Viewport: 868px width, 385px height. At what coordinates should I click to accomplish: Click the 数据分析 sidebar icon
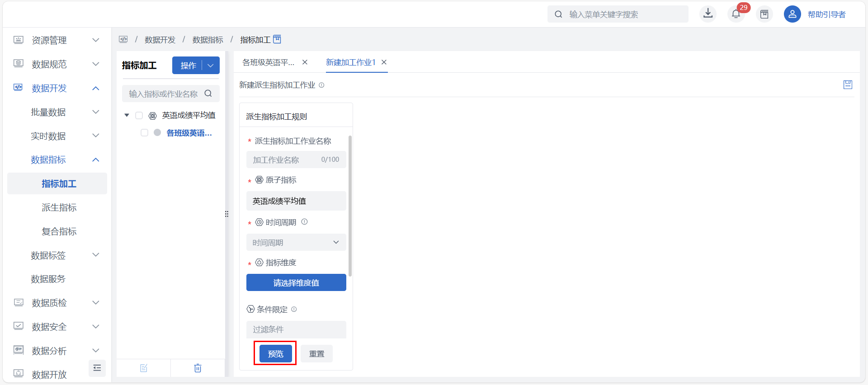[x=18, y=350]
